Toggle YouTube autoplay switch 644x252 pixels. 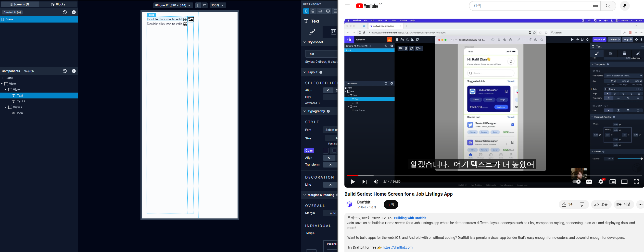[x=577, y=182]
